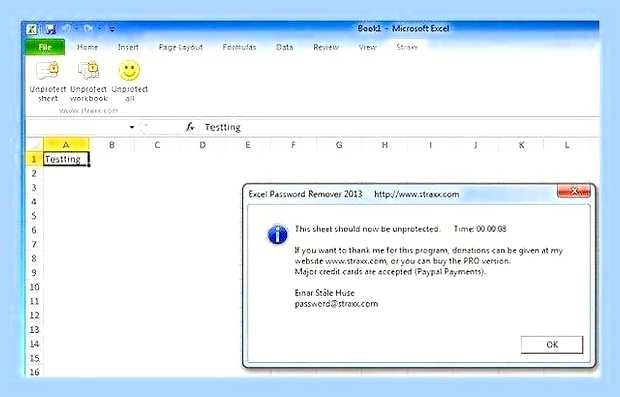
Task: Click 'This sheet should now be unprotected' message
Action: (x=367, y=229)
